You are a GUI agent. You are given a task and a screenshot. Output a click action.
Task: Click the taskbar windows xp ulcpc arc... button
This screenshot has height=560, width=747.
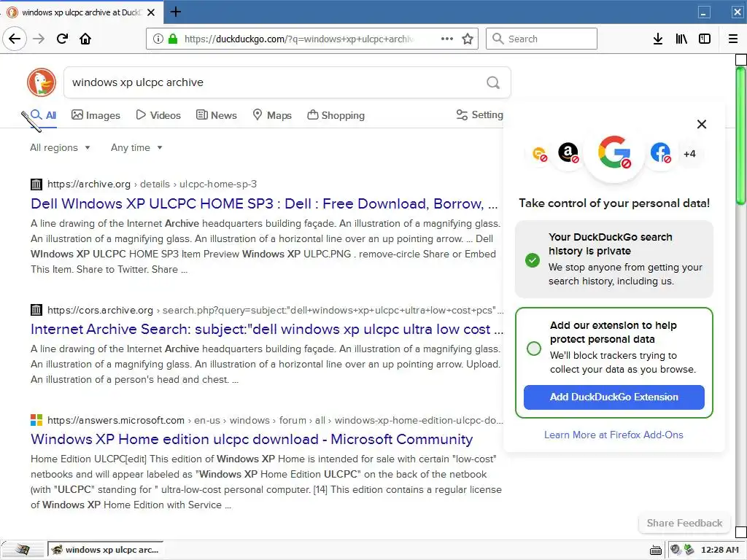click(105, 550)
